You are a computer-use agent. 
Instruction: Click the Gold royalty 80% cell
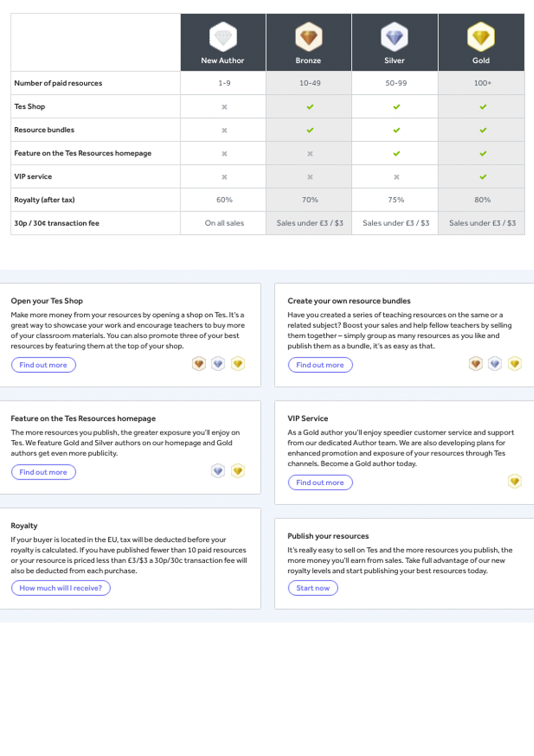click(x=482, y=200)
